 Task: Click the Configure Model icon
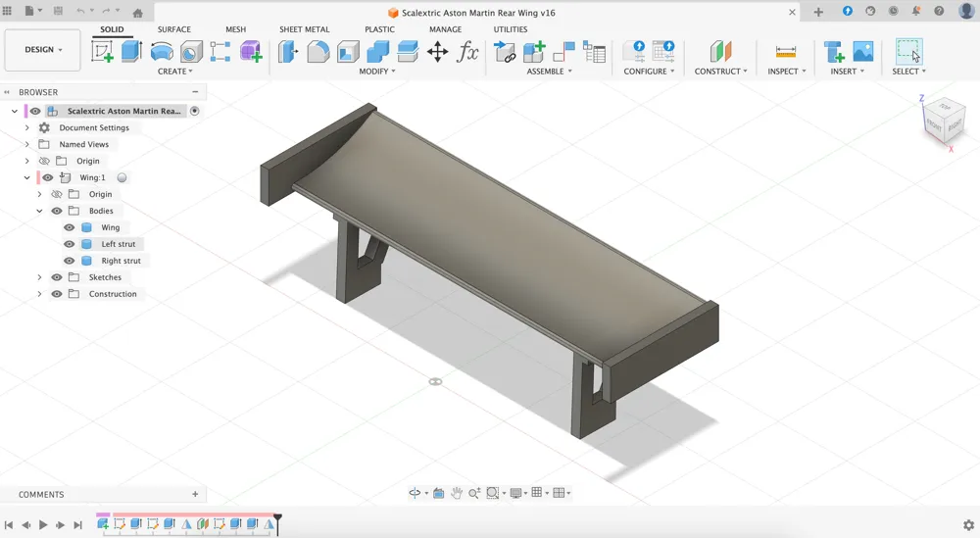(634, 51)
